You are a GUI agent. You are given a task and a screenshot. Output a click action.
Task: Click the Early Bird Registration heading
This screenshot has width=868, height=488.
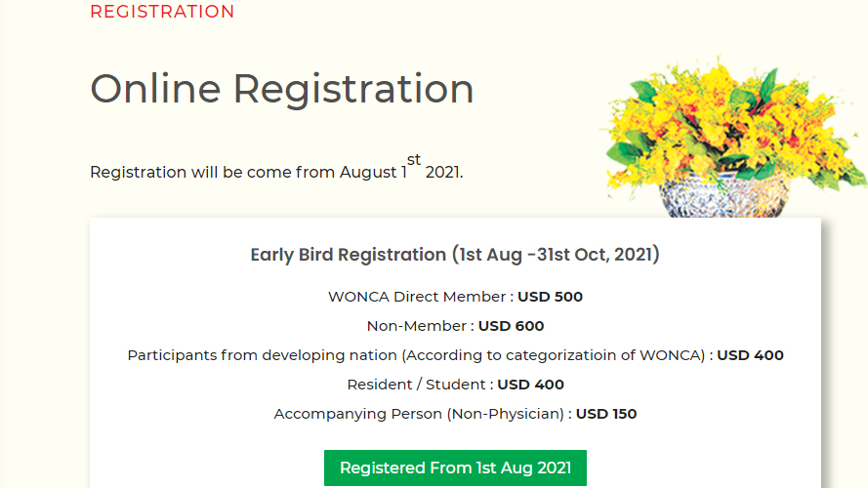coord(455,255)
